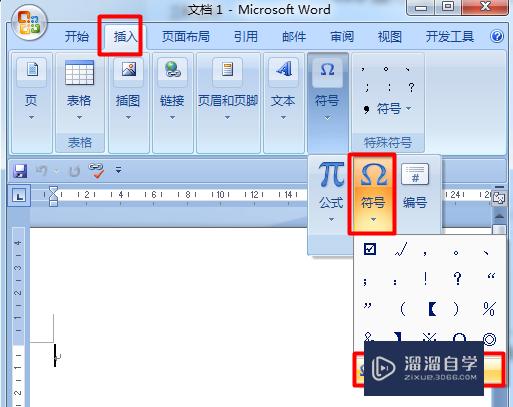The height and width of the screenshot is (407, 513).
Task: Open Word help question mark icon
Action: [497, 36]
